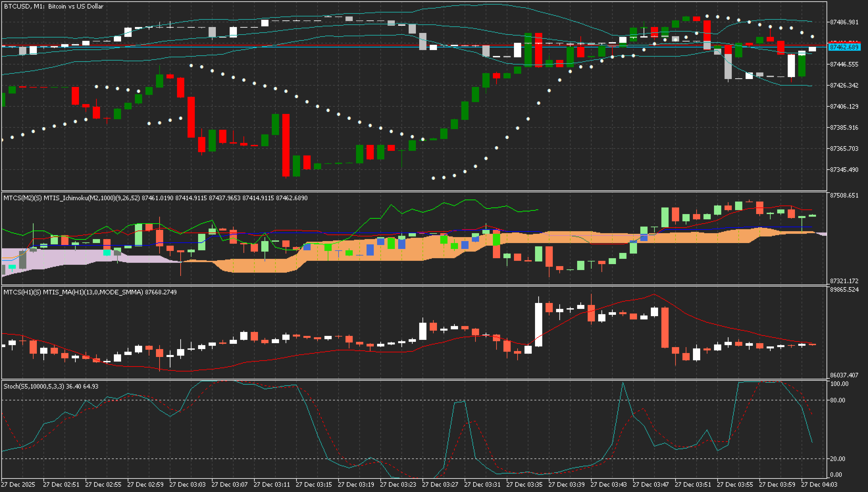Click time axis label 27 Dec 03:27
Viewport: 868px width, 492px height.
coord(440,485)
